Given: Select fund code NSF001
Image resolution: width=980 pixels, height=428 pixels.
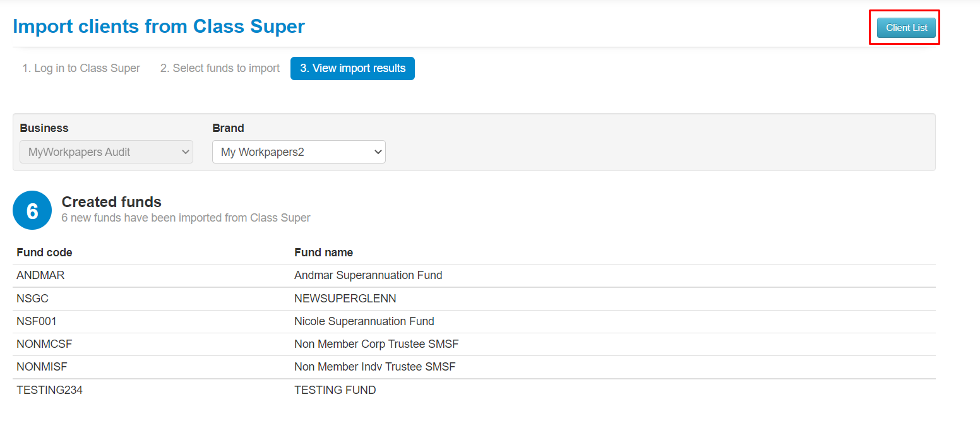Looking at the screenshot, I should (x=37, y=321).
